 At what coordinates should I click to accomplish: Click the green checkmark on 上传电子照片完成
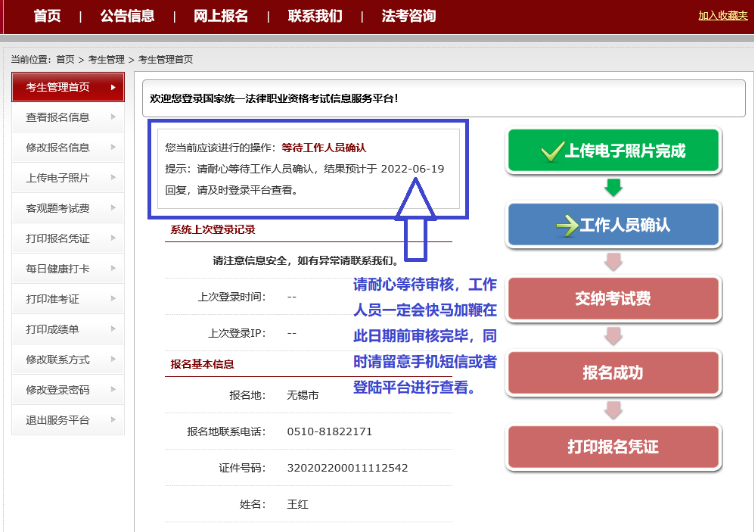tap(551, 151)
